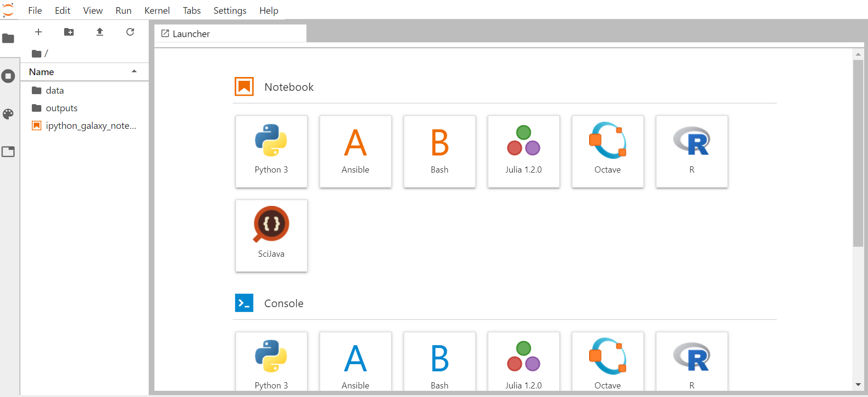Start a Julia 1.2.0 console

click(x=524, y=361)
